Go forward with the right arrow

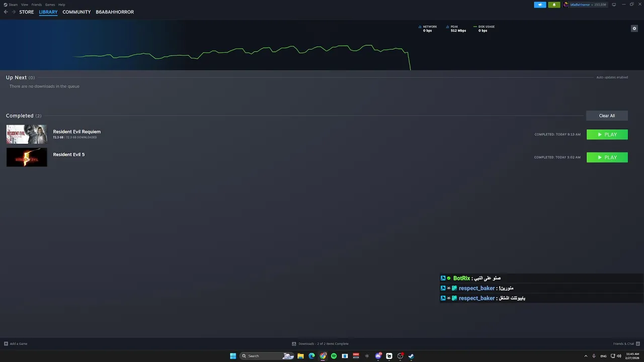coord(14,12)
